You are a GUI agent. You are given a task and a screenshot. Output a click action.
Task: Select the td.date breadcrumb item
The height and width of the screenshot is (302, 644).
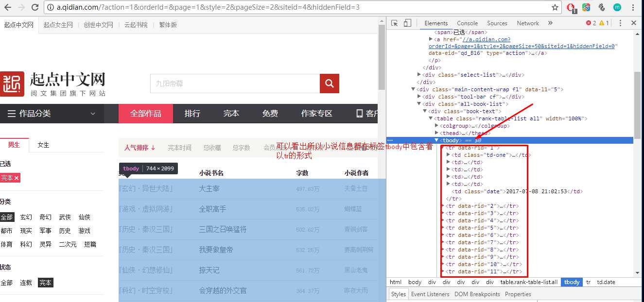click(x=606, y=282)
